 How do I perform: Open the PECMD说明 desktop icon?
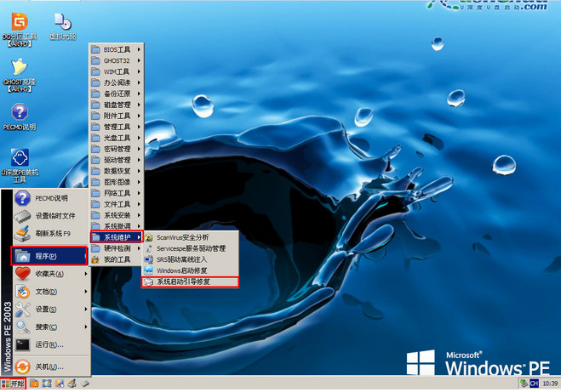pyautogui.click(x=20, y=116)
